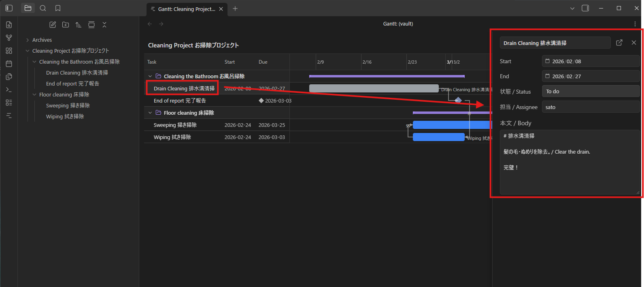Screen dimensions: 644x287
Task: Toggle the right sidebar panel icon
Action: (x=585, y=8)
